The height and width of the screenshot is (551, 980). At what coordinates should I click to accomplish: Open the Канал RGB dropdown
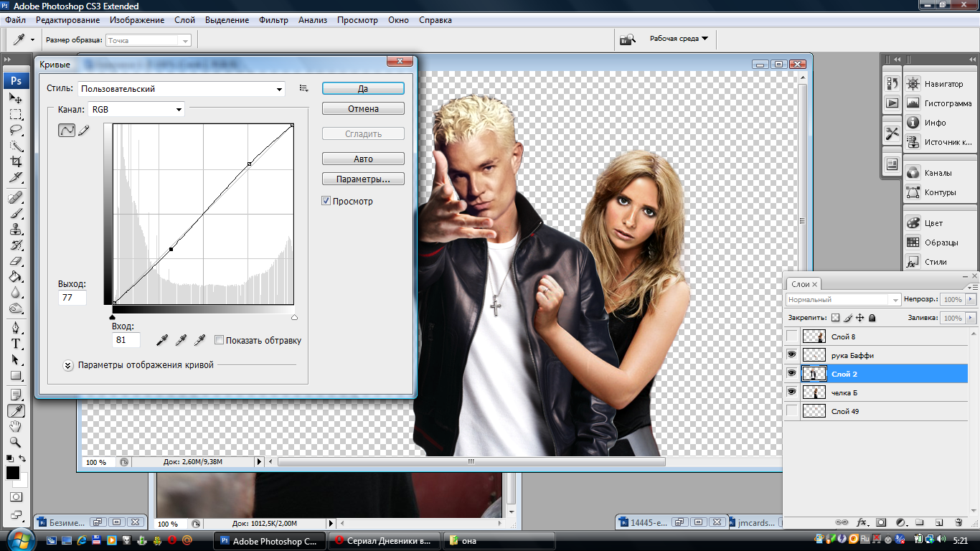[136, 110]
